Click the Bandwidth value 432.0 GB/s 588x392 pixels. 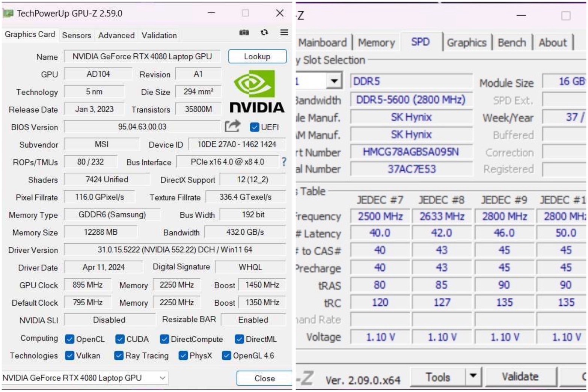tap(245, 232)
